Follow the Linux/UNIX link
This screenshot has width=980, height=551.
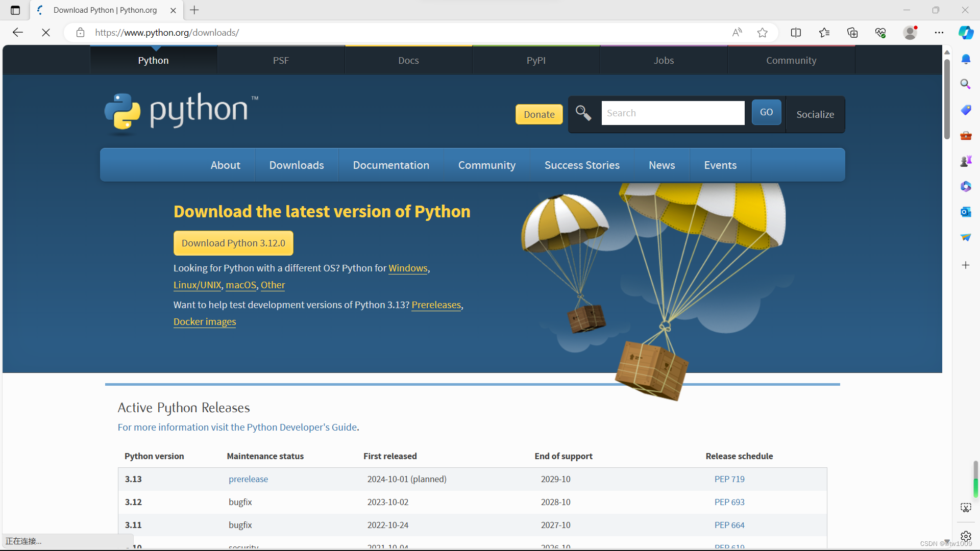tap(197, 285)
